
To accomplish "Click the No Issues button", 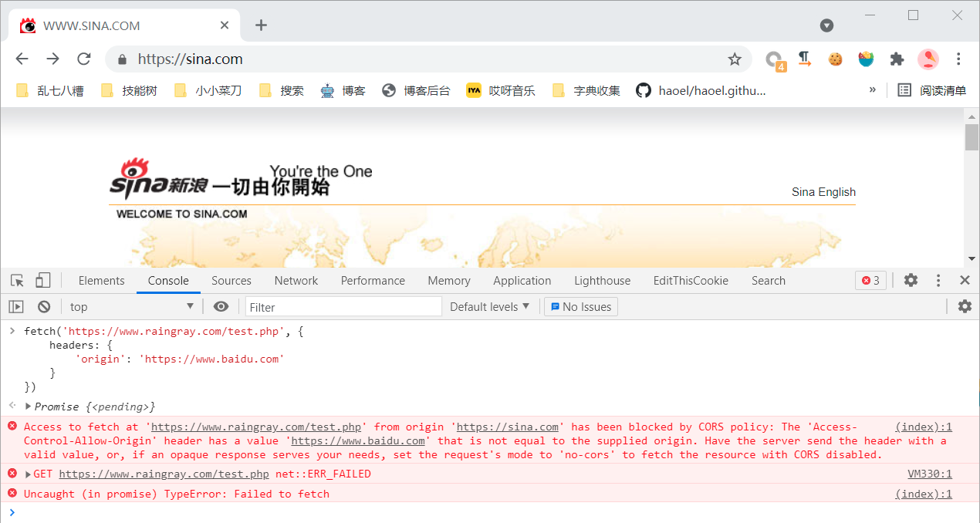I will (x=581, y=307).
